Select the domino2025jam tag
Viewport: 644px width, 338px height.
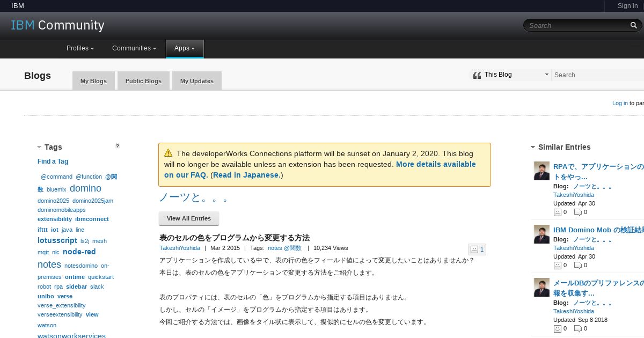93,201
